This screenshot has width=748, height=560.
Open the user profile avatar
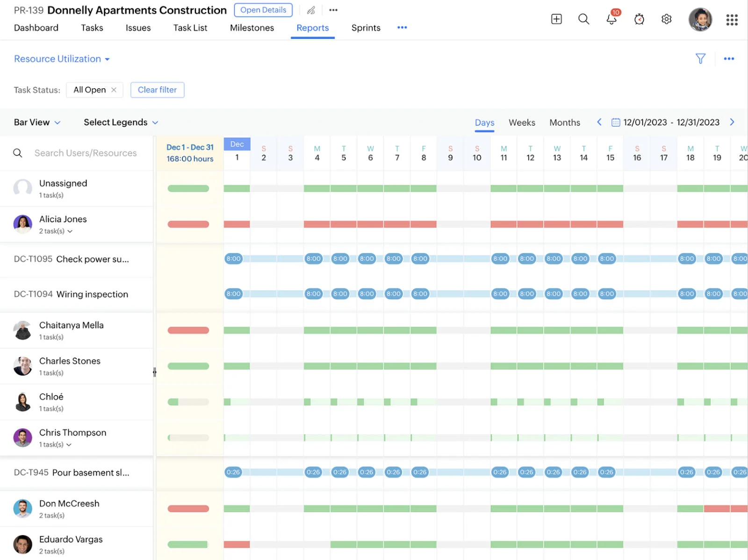point(700,20)
